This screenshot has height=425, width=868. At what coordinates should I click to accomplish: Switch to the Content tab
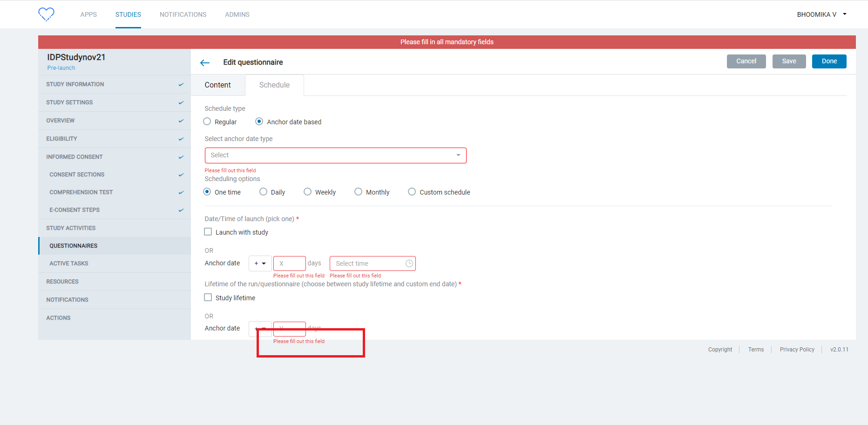217,85
